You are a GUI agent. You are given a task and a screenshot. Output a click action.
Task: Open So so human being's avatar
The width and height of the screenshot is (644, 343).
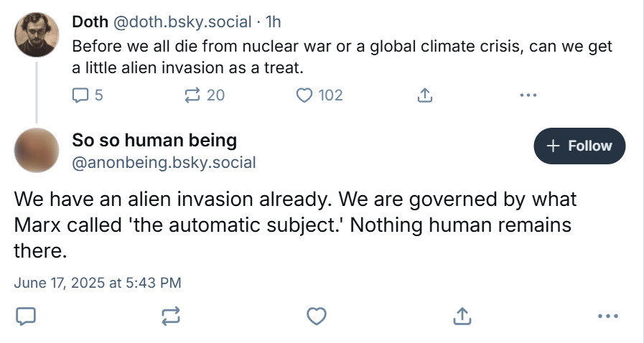[x=37, y=150]
